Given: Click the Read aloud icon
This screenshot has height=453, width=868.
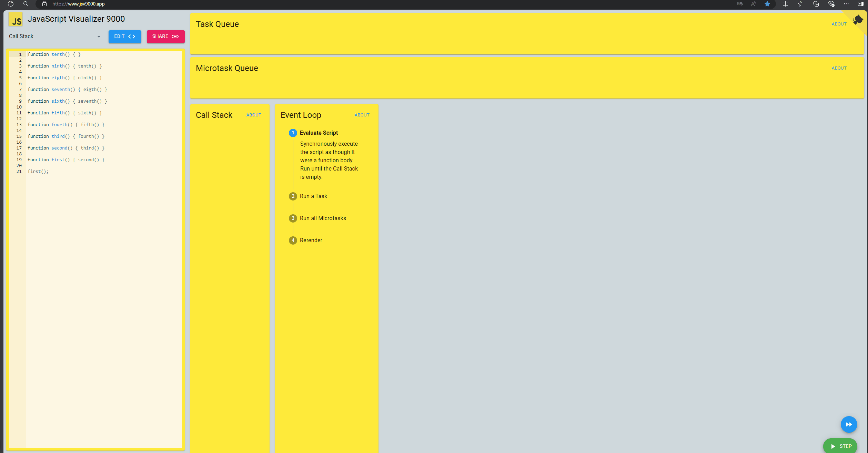Looking at the screenshot, I should coord(754,4).
